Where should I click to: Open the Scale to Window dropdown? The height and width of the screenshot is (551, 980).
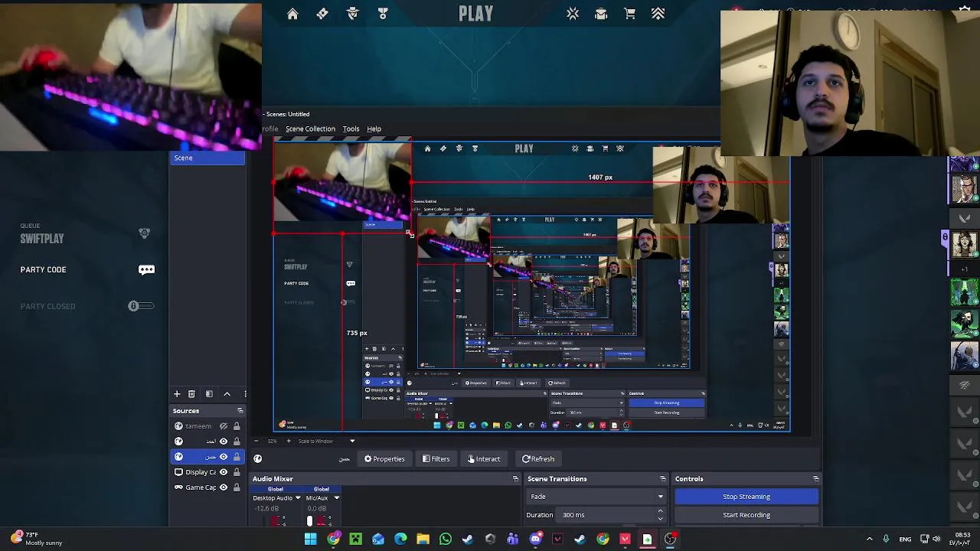coord(326,441)
